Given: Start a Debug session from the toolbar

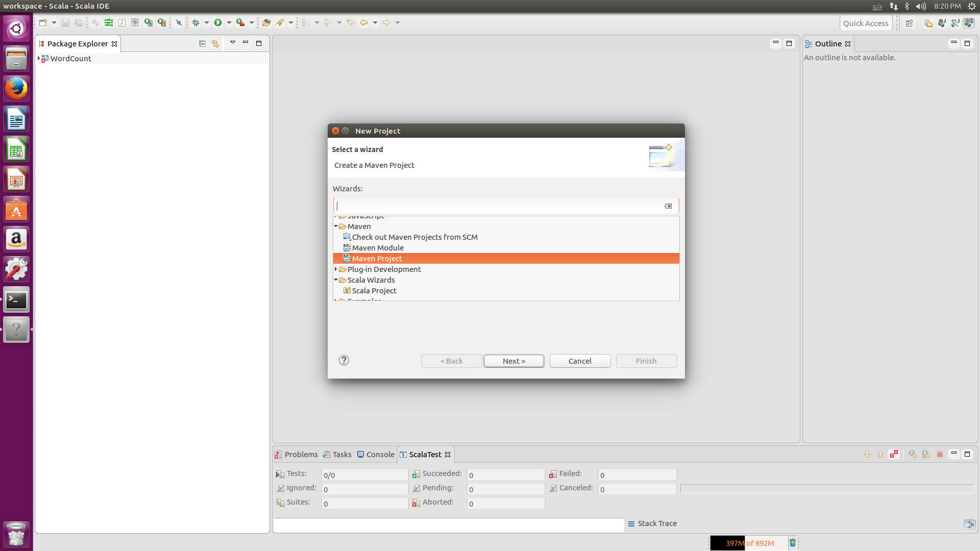Looking at the screenshot, I should click(196, 22).
